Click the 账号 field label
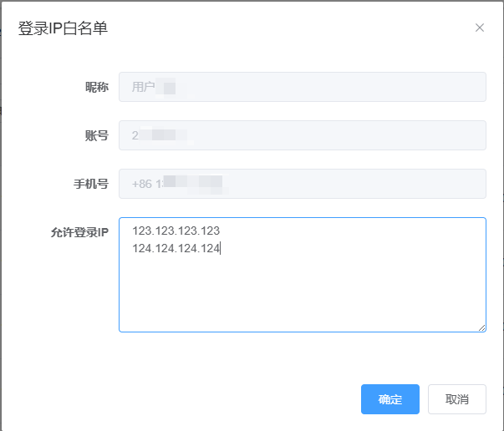Image resolution: width=504 pixels, height=431 pixels. (96, 135)
